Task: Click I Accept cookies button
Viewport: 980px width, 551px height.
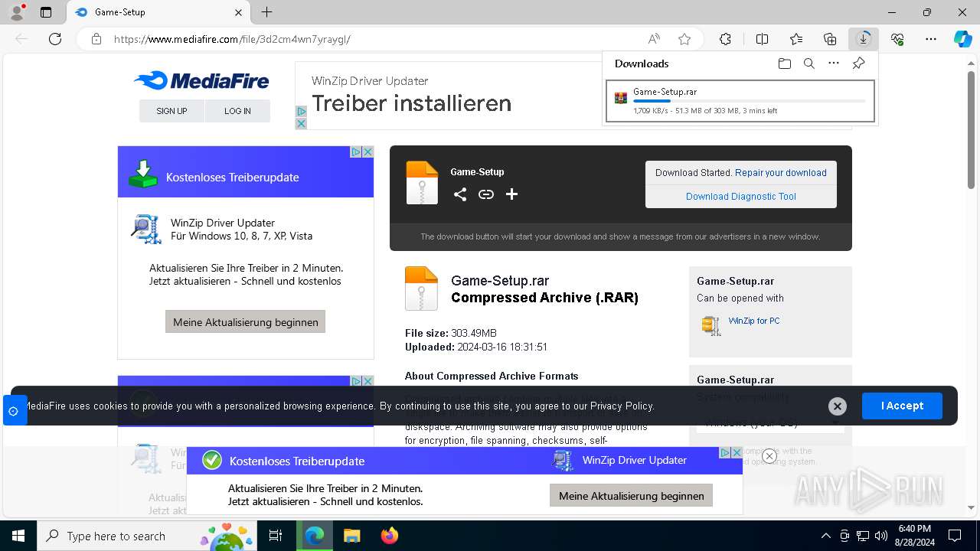Action: (902, 406)
